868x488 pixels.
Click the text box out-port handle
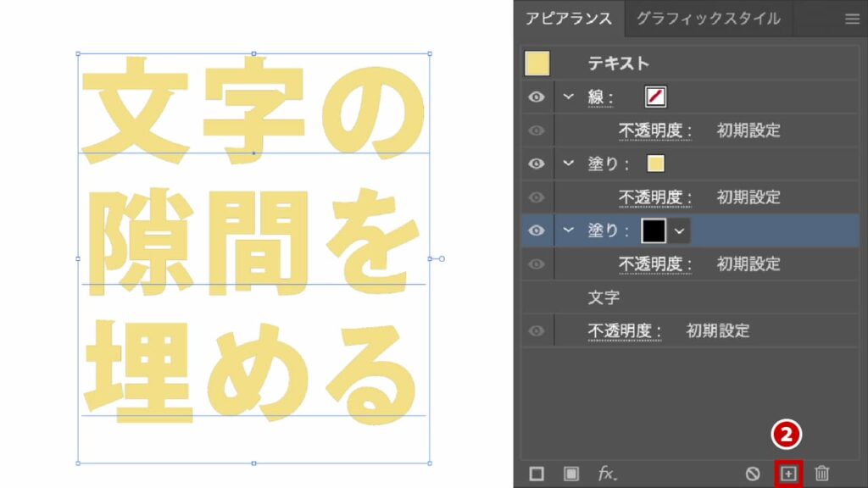pyautogui.click(x=442, y=258)
